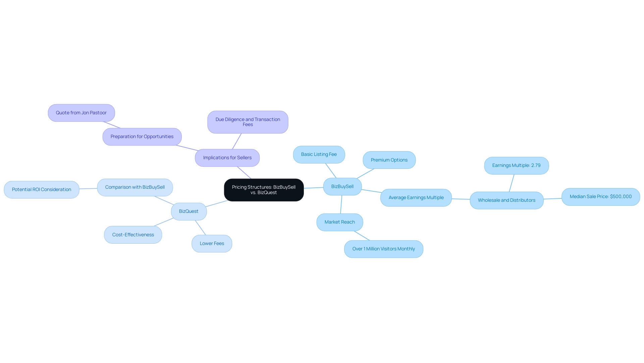Click the Over 1 Million Visitors Monthly node
The height and width of the screenshot is (363, 644).
(x=383, y=248)
